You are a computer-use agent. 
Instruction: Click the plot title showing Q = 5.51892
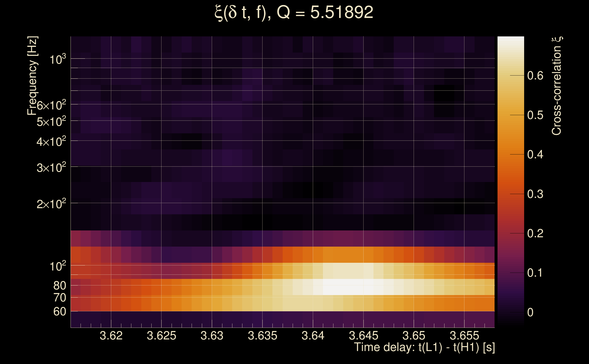(x=294, y=13)
